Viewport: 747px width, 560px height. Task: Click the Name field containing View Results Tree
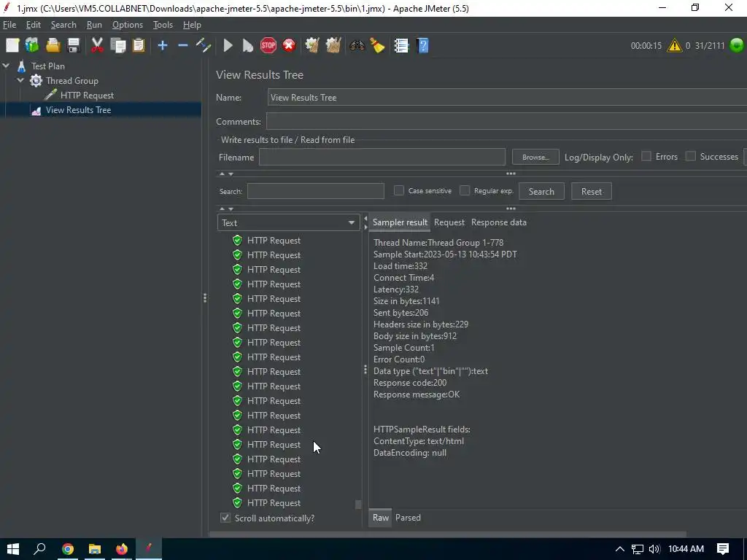point(508,98)
